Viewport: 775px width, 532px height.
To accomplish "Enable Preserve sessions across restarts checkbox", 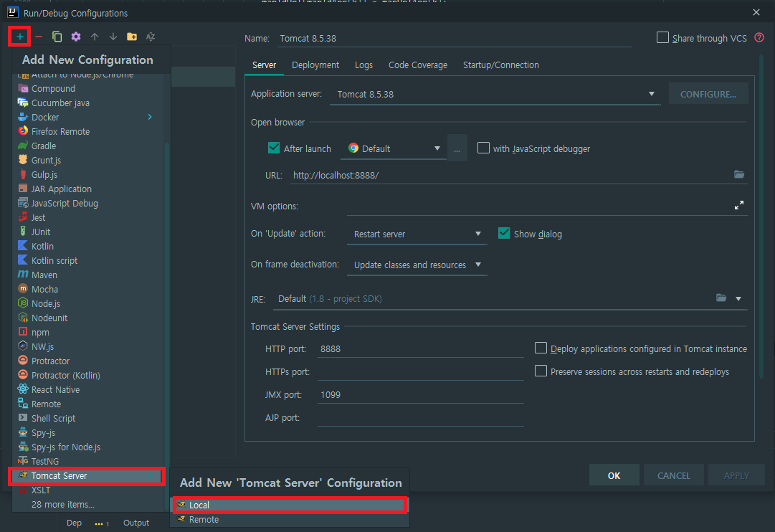I will 541,371.
